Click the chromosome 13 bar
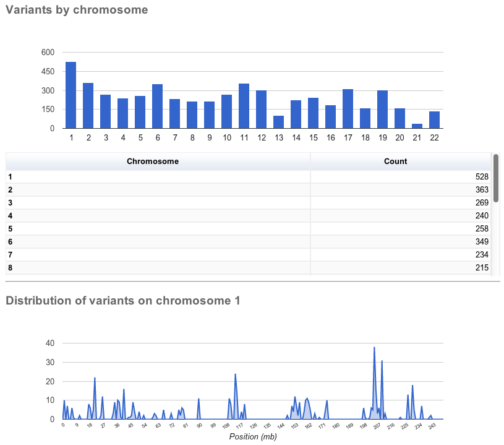The height and width of the screenshot is (445, 504). click(278, 122)
